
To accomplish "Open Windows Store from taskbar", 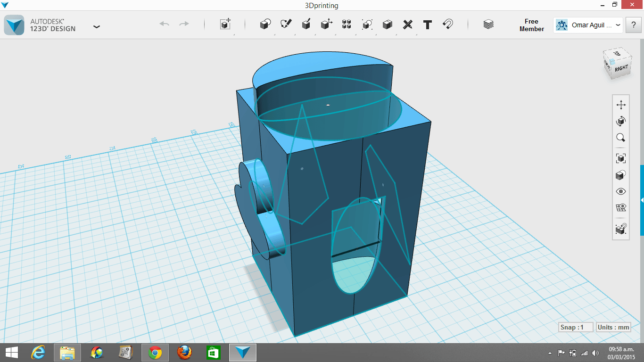I will tap(214, 352).
